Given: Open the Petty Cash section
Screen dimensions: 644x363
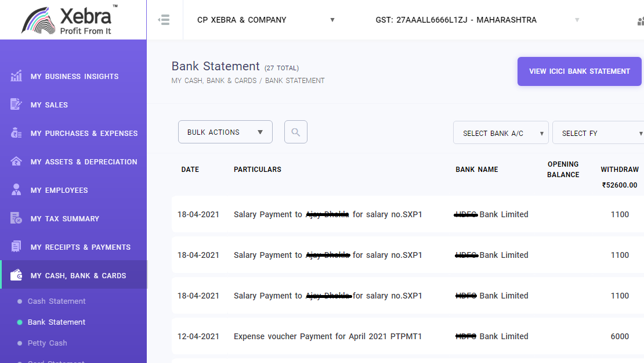Looking at the screenshot, I should coord(47,343).
